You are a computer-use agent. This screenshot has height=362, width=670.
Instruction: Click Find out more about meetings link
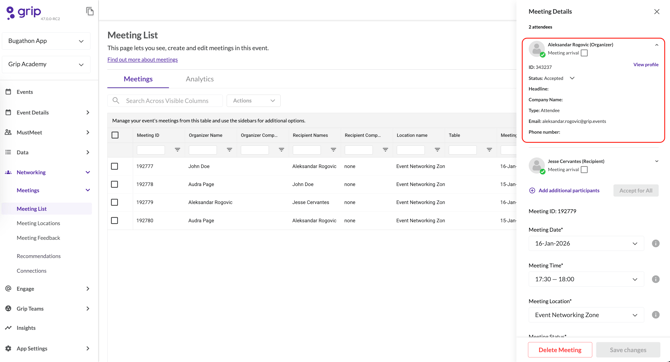click(x=143, y=60)
